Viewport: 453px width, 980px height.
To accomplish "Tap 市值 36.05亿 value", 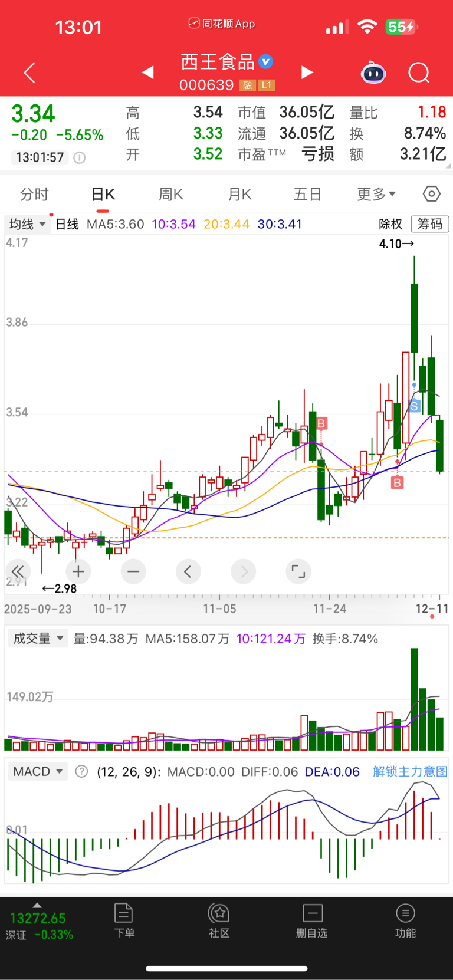I will point(307,112).
